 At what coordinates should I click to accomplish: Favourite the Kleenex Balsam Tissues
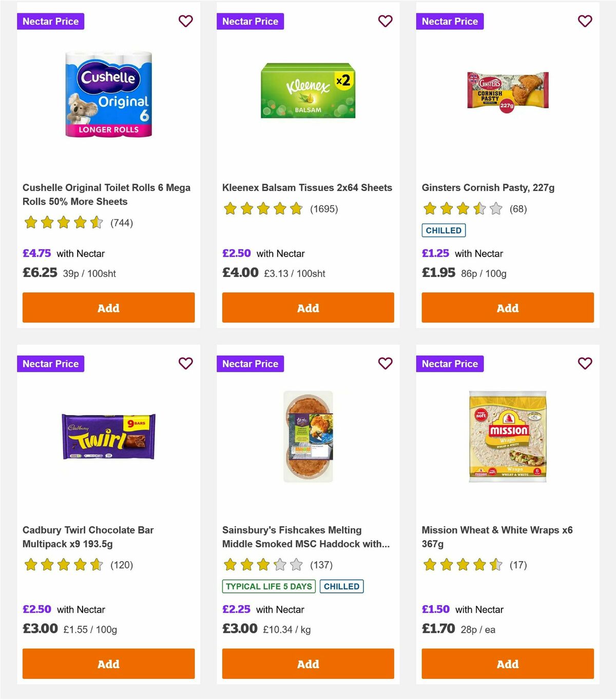pos(385,21)
